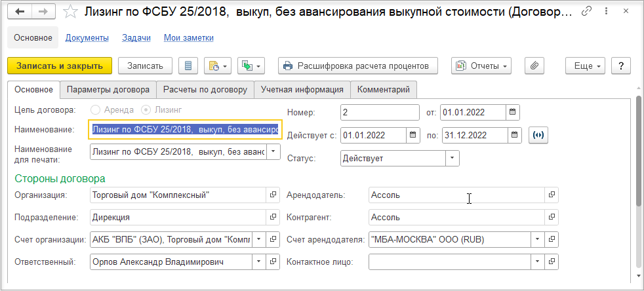Add form to favorites with star icon
644x291 pixels.
[71, 12]
